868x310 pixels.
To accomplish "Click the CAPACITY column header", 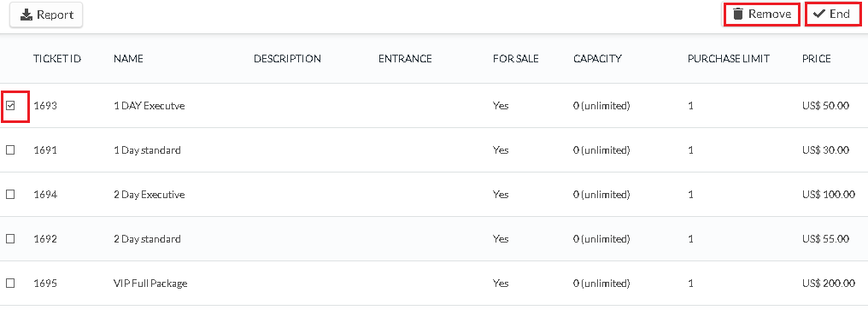I will [598, 59].
